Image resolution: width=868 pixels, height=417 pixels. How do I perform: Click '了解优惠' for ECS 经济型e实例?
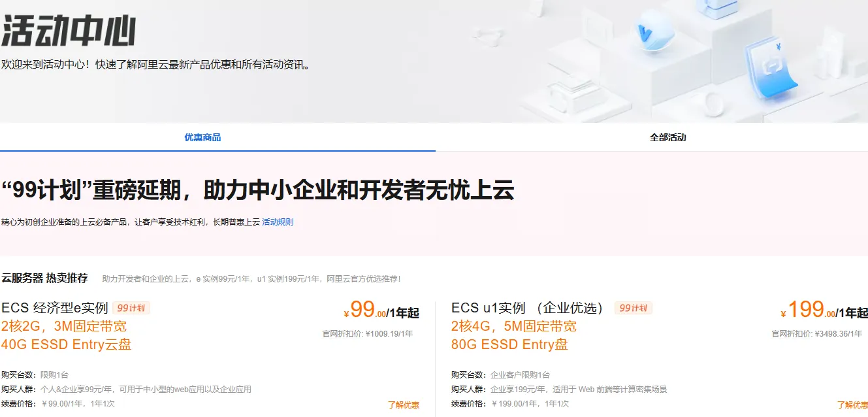coord(405,405)
